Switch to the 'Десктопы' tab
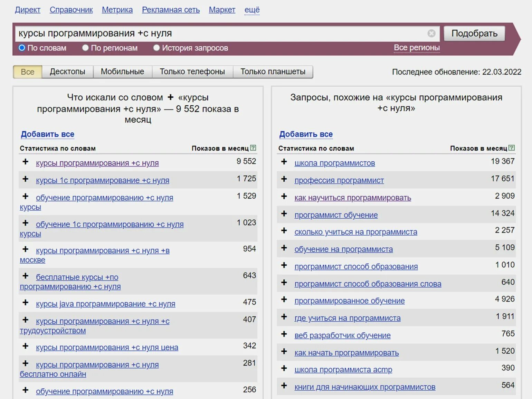This screenshot has width=532, height=399. pyautogui.click(x=67, y=72)
